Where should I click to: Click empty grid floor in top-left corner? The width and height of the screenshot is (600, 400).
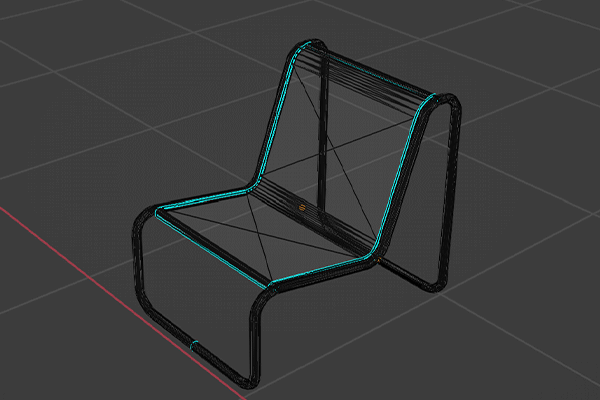[50, 40]
